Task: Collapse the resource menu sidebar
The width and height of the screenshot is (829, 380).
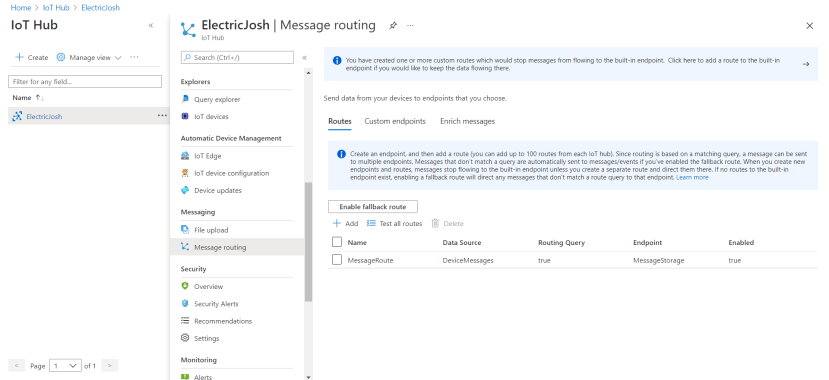Action: [304, 58]
